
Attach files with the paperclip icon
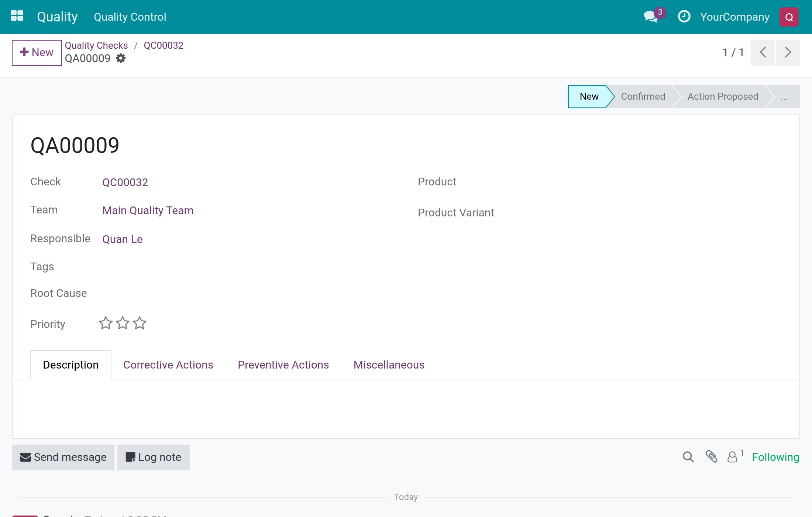point(711,457)
